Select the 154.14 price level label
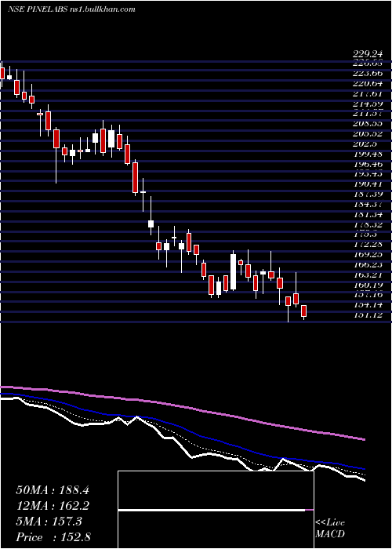Viewport: 392px width, 549px height. pyautogui.click(x=368, y=305)
